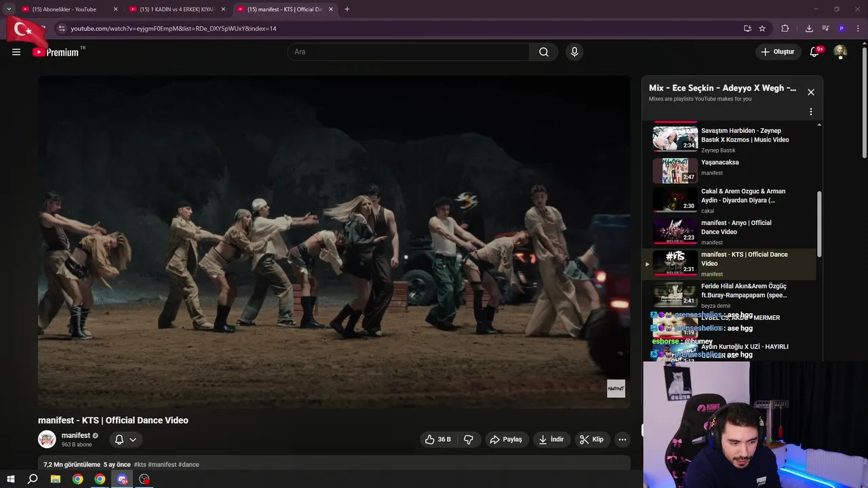Select the current manifest - KTS playlist item

pyautogui.click(x=730, y=264)
